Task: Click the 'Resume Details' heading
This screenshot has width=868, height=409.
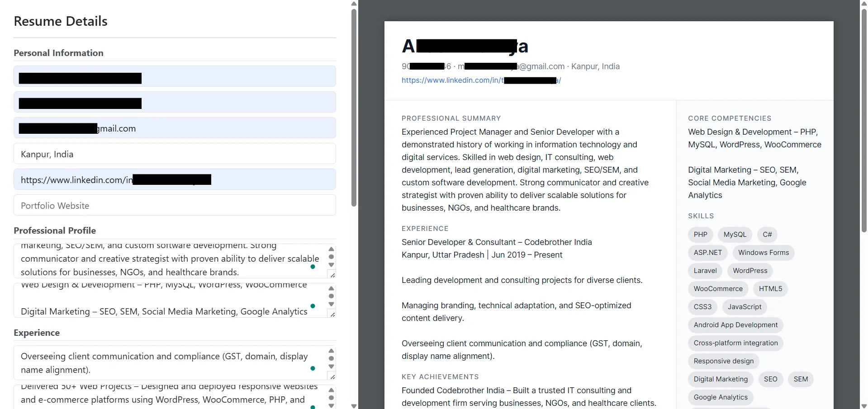Action: (60, 21)
